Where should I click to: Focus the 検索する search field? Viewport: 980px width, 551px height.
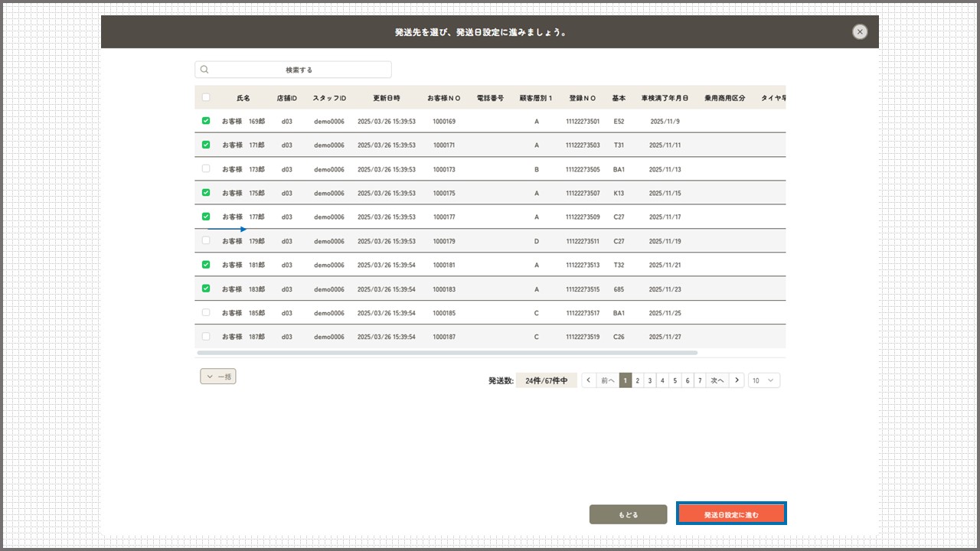[293, 70]
